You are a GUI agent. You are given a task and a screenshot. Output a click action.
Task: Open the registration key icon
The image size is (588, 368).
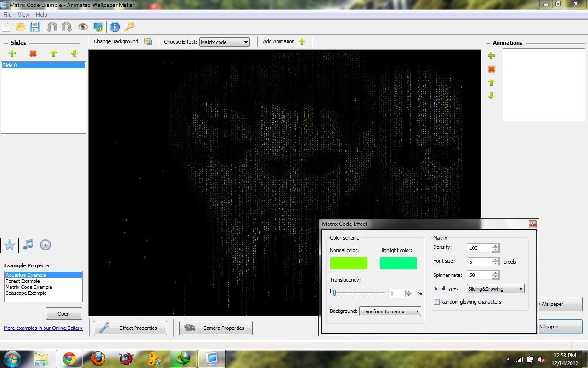(x=129, y=27)
